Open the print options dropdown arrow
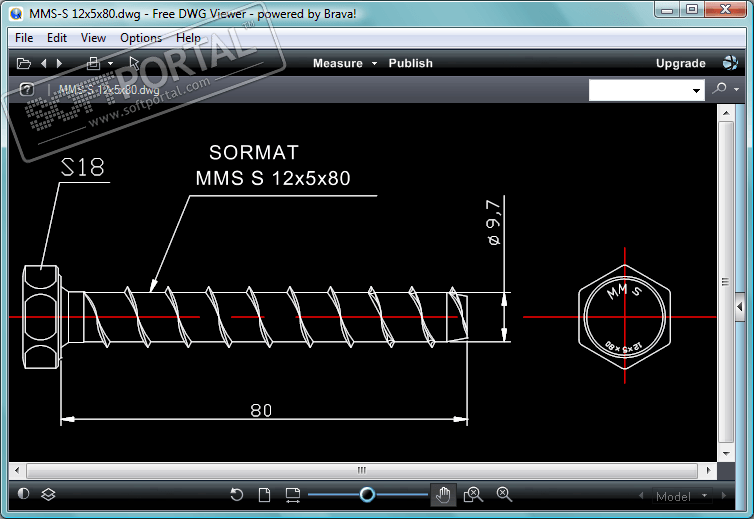This screenshot has height=519, width=754. [111, 63]
